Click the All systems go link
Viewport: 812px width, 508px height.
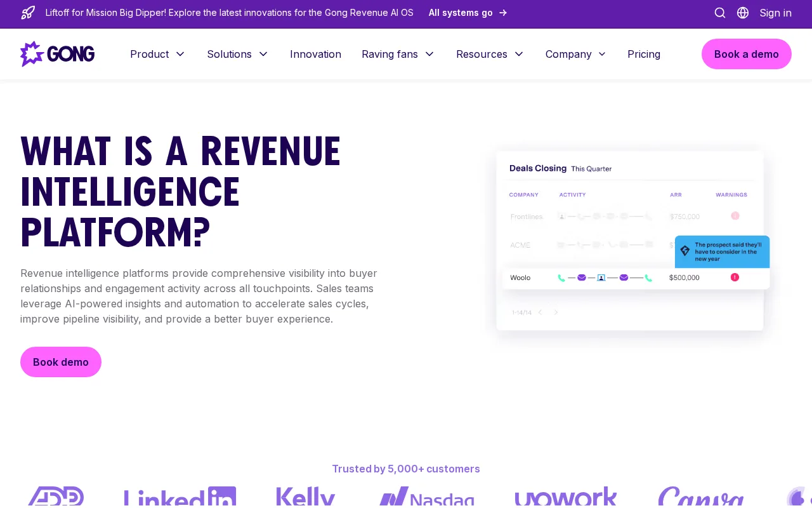tap(468, 13)
